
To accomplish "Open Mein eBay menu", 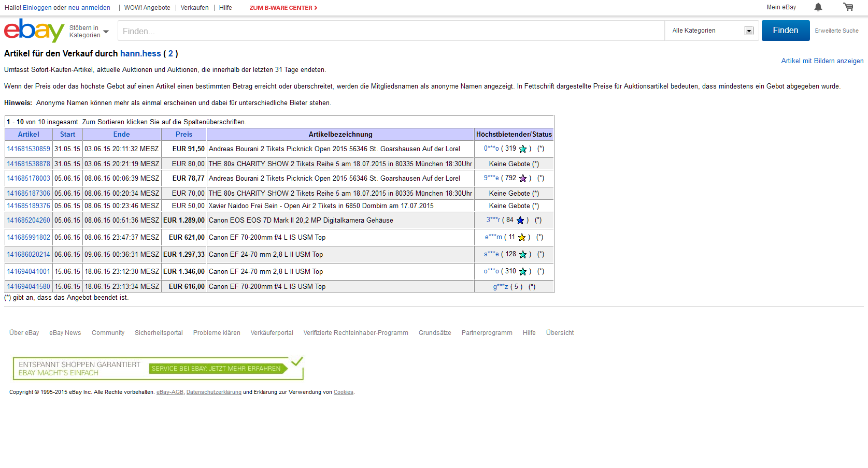I will coord(781,7).
